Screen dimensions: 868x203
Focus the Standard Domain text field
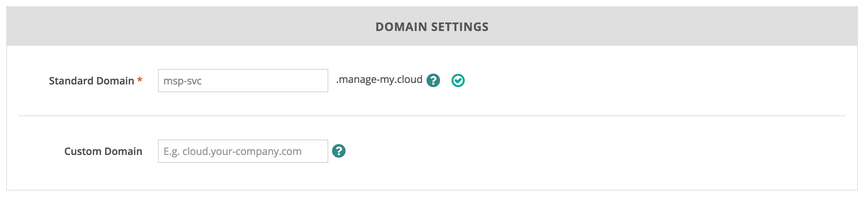click(x=243, y=81)
